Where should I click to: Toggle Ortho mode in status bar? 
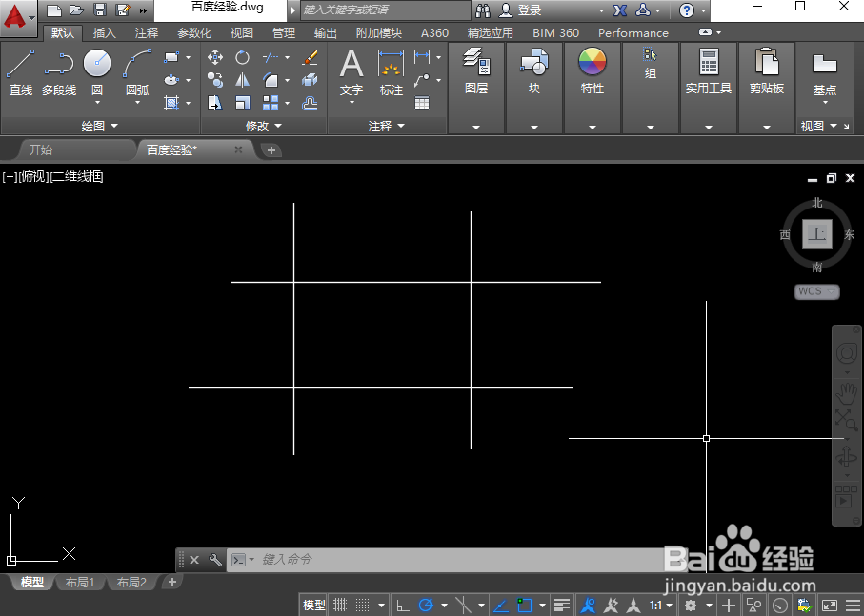pyautogui.click(x=403, y=606)
